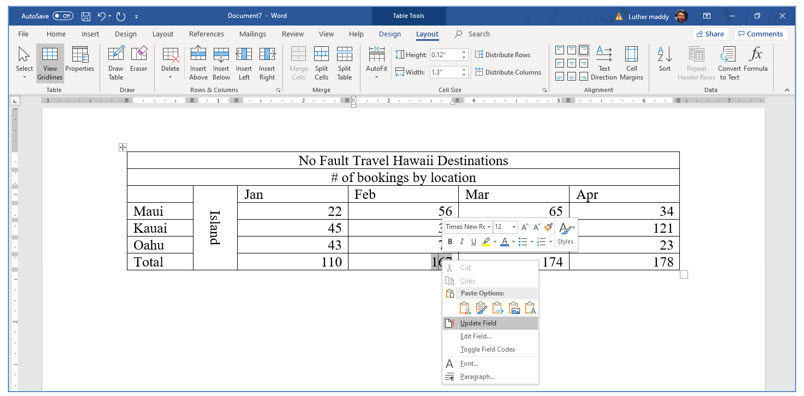Screen dimensions: 804x396
Task: Toggle Italic in mini toolbar
Action: click(x=461, y=242)
